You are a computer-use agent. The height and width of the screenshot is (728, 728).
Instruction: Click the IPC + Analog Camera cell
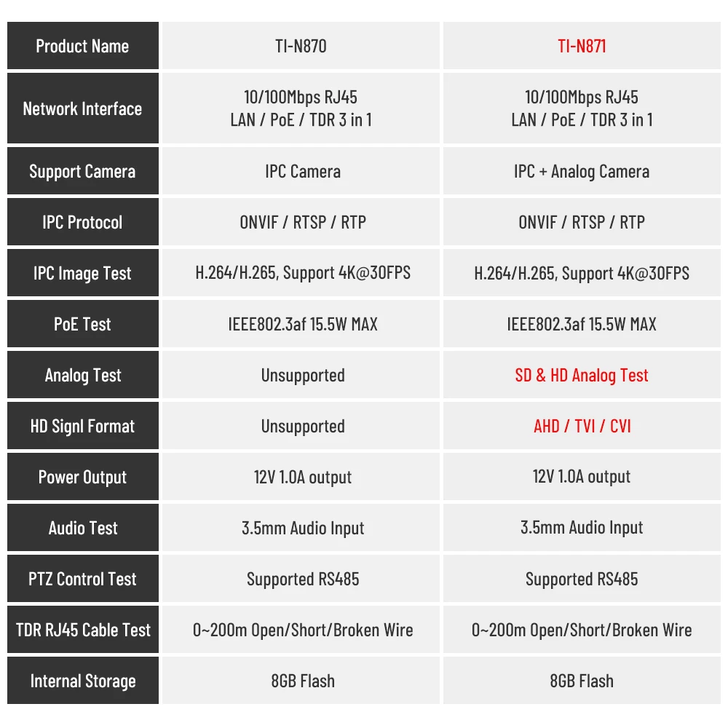click(582, 172)
